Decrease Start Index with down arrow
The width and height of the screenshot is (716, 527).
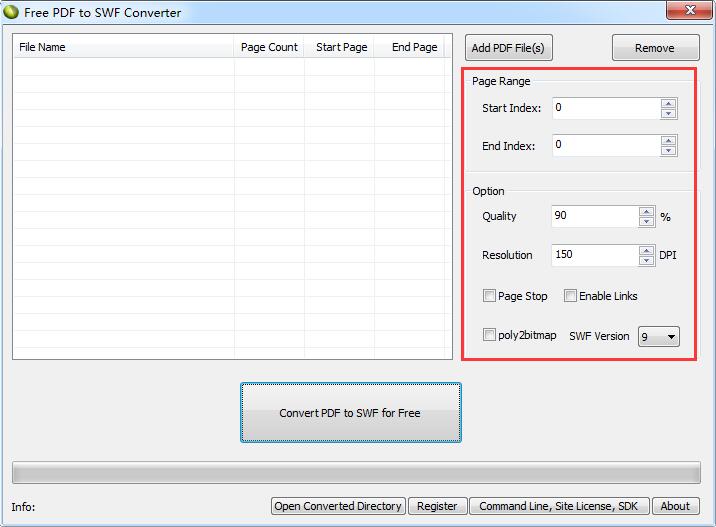668,113
